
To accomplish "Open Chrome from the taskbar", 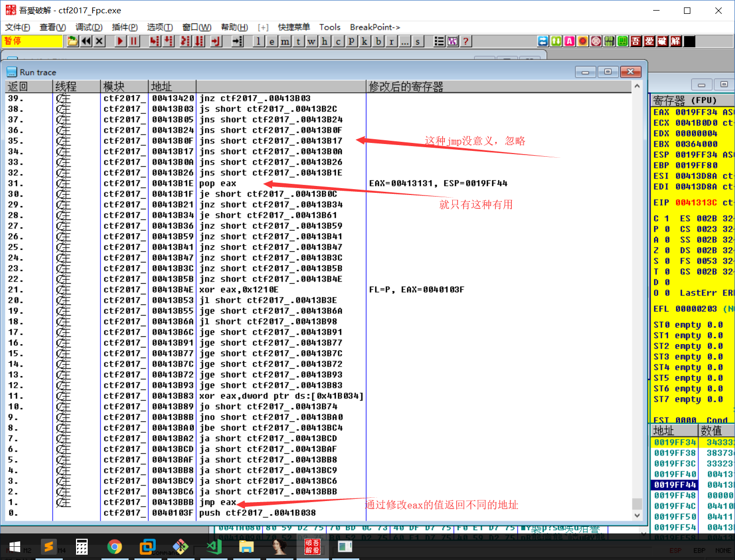I will 114,547.
